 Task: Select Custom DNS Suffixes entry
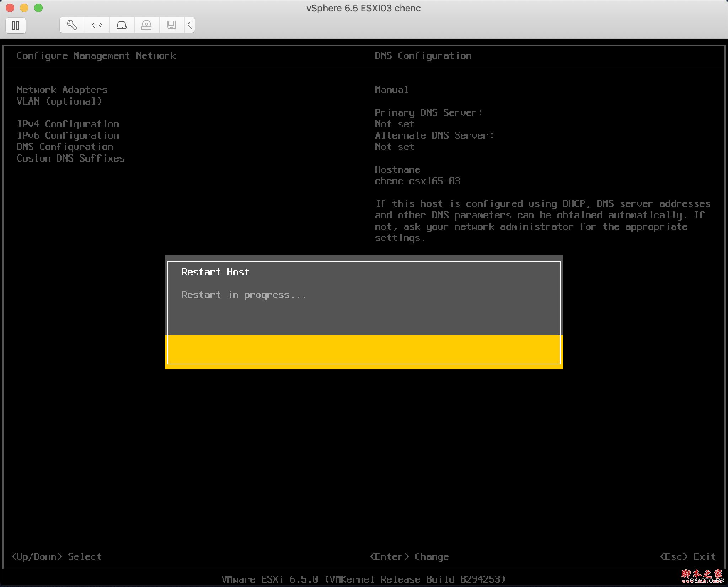(x=70, y=158)
